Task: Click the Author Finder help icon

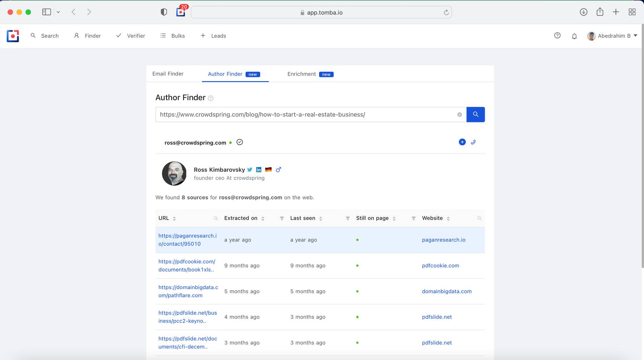Action: click(211, 98)
